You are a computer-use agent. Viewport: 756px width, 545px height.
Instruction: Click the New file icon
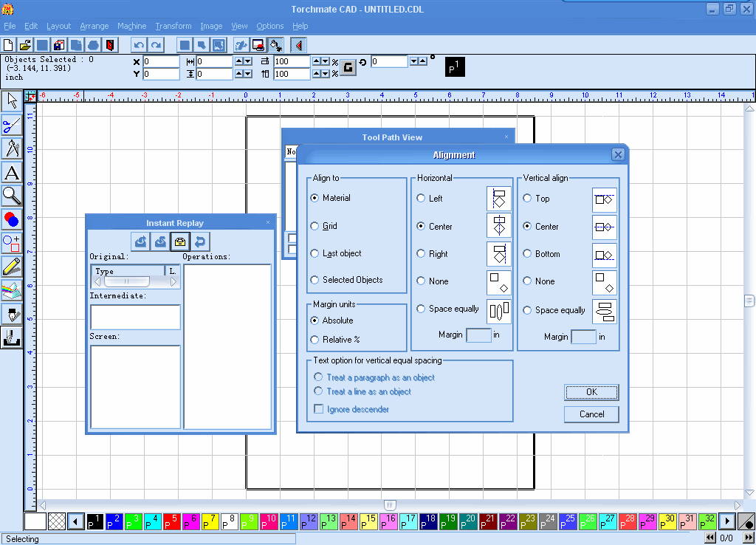tap(8, 45)
